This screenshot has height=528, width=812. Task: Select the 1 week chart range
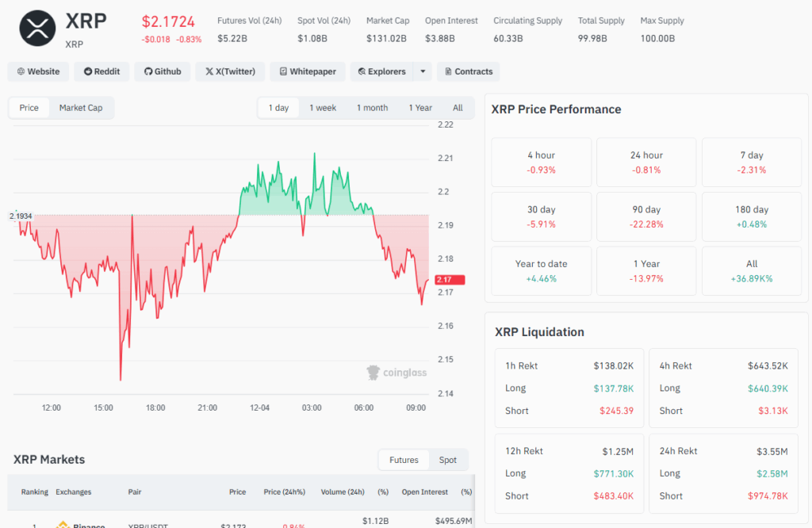pos(323,108)
